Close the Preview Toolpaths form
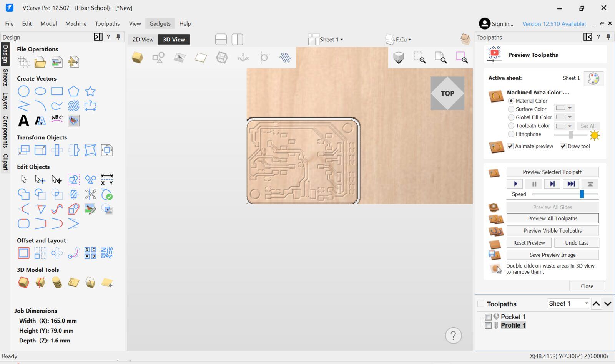 click(x=587, y=286)
